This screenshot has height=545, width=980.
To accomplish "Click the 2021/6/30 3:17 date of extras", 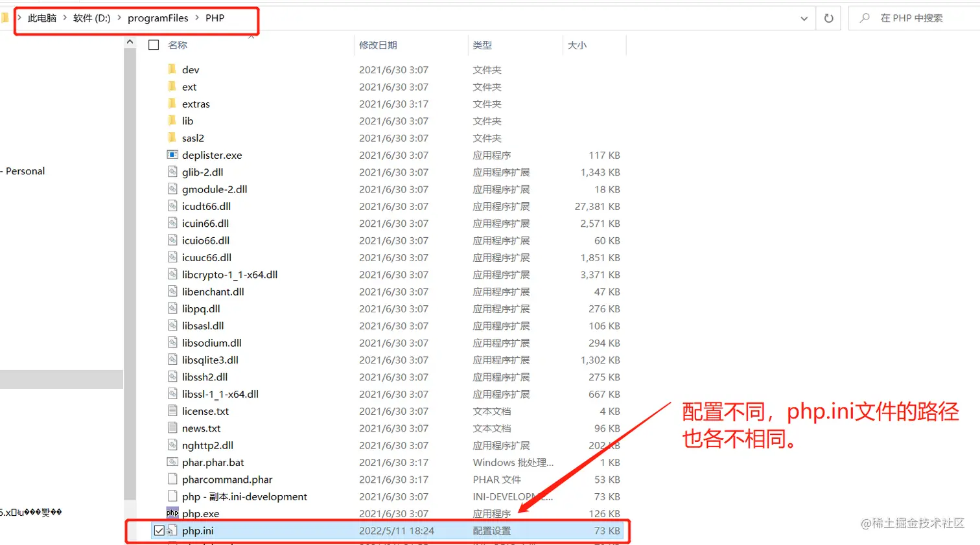I will (x=393, y=104).
